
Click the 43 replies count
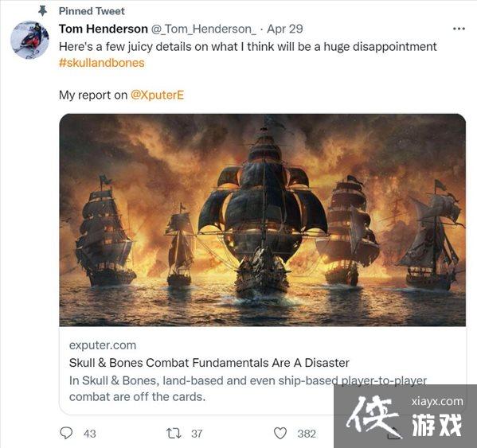(x=90, y=434)
